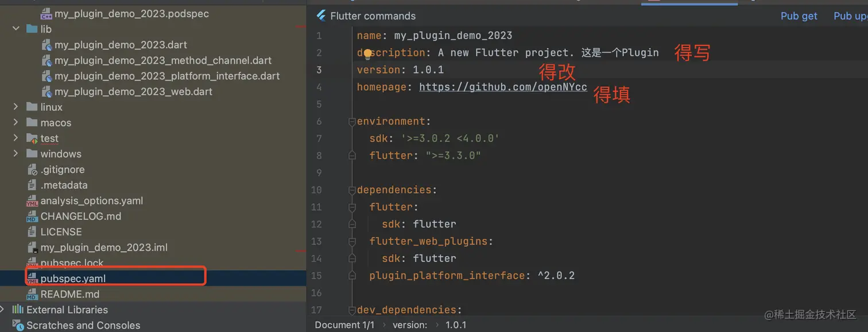Fold the environment block in editor
Viewport: 868px width, 332px height.
tap(351, 122)
